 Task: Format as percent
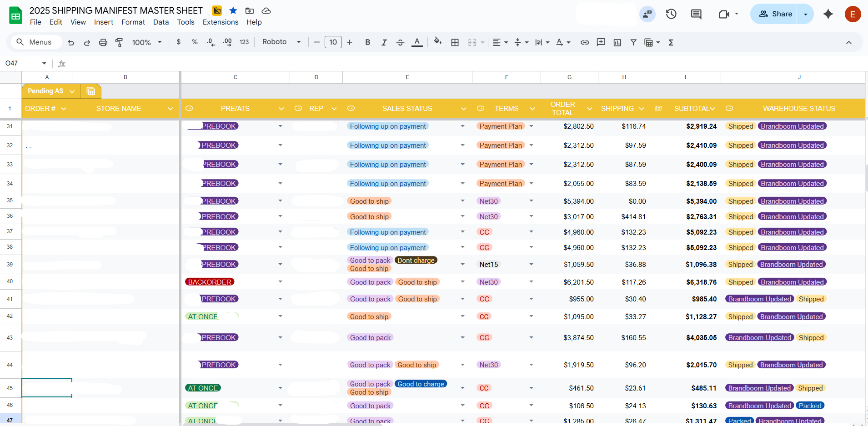(195, 42)
